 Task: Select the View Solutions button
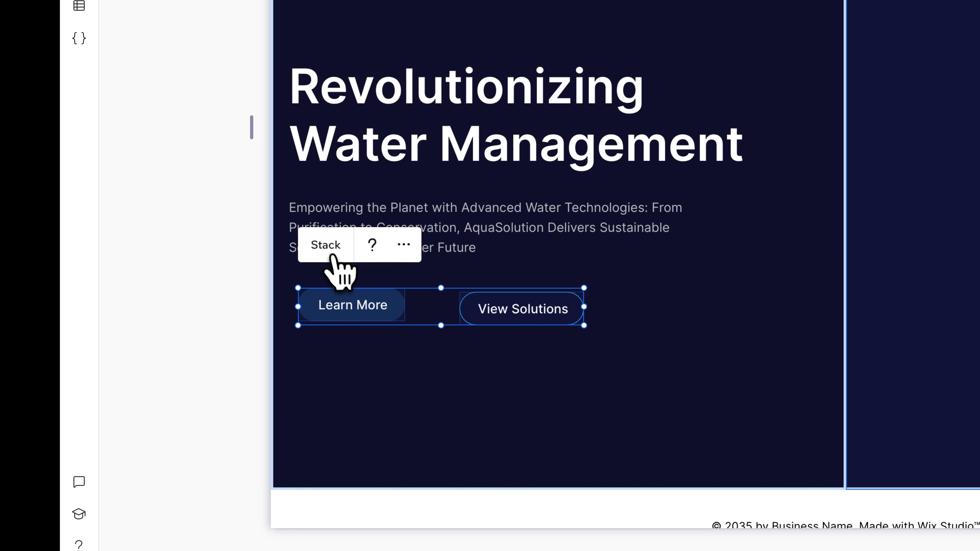(522, 309)
